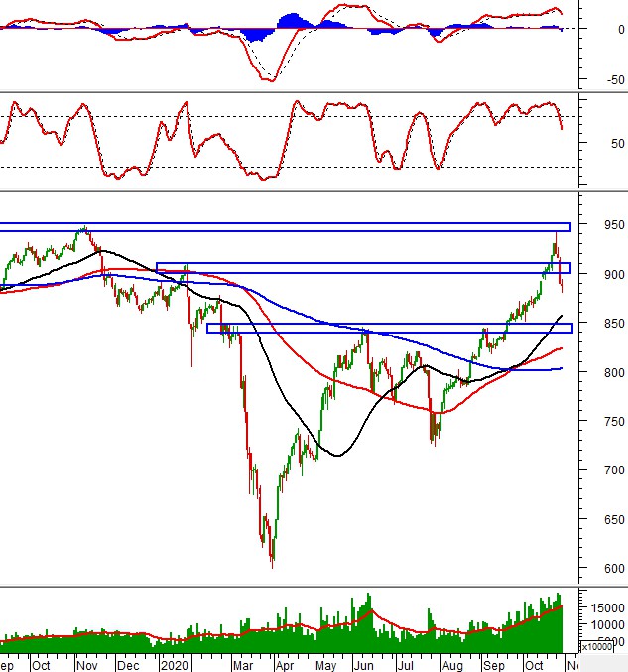Click the Jun label on time axis
Viewport: 628px width, 672px height.
(362, 663)
